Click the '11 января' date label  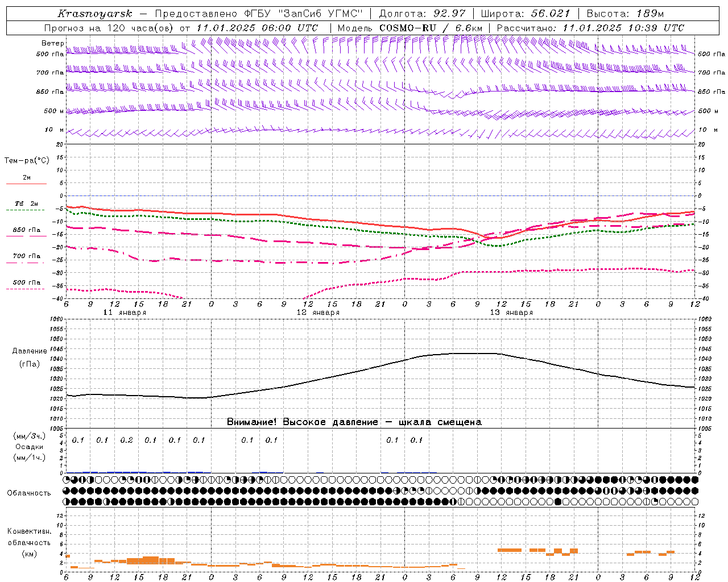(124, 313)
